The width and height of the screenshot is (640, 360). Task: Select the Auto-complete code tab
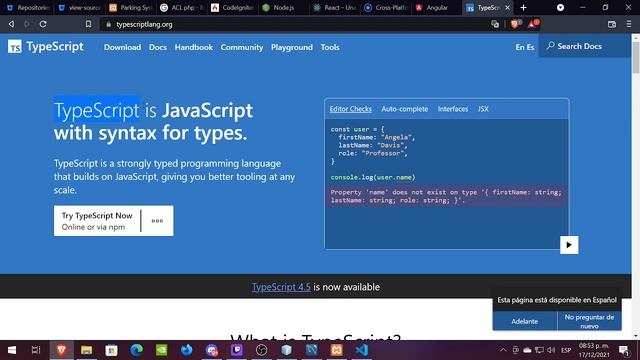[x=404, y=109]
